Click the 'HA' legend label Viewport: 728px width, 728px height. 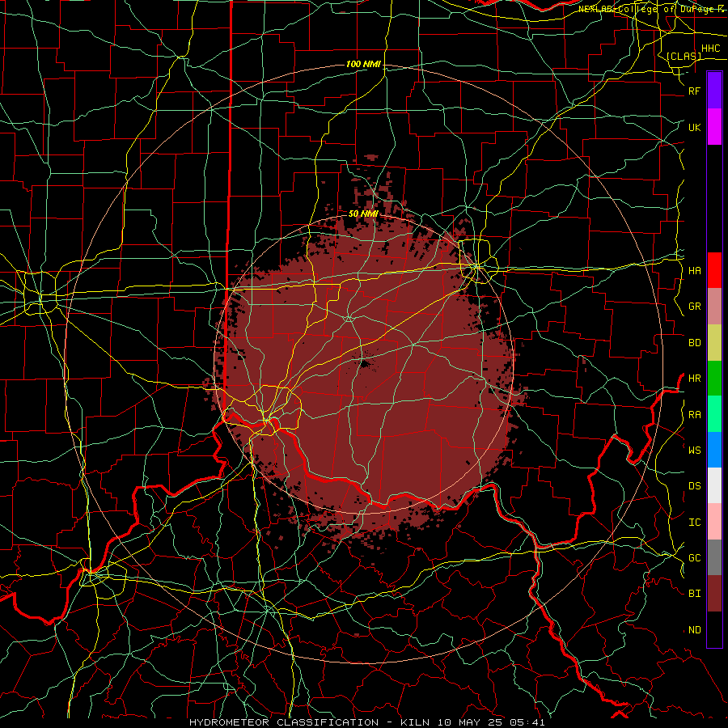[694, 271]
